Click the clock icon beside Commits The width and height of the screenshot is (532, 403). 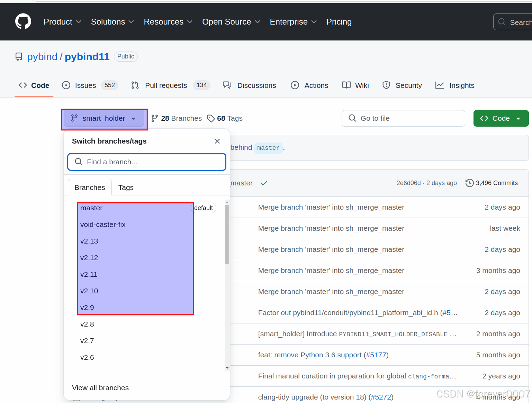469,183
